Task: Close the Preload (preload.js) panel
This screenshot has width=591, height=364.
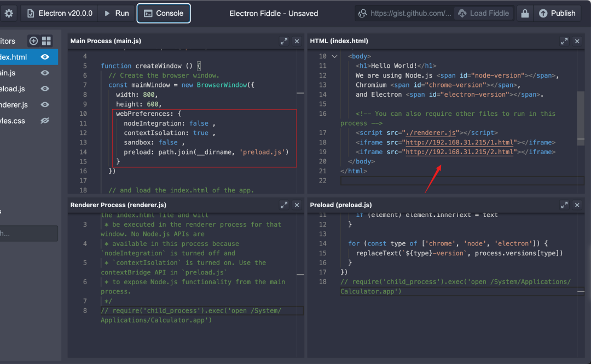Action: point(577,205)
